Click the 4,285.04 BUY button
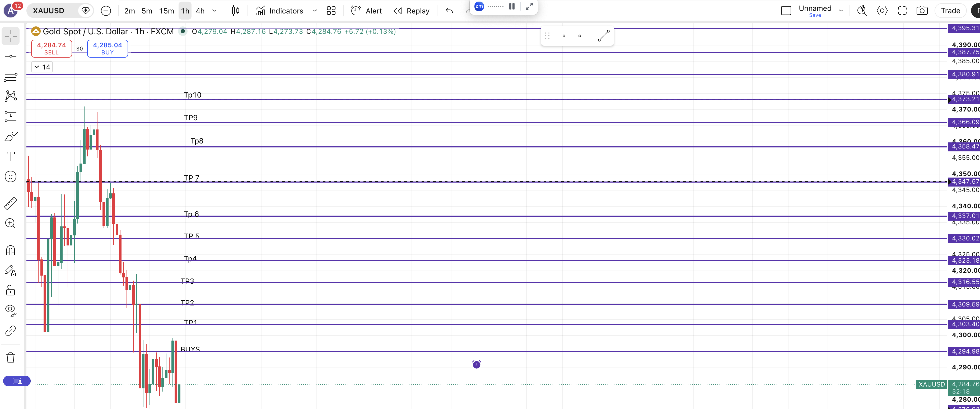 108,48
